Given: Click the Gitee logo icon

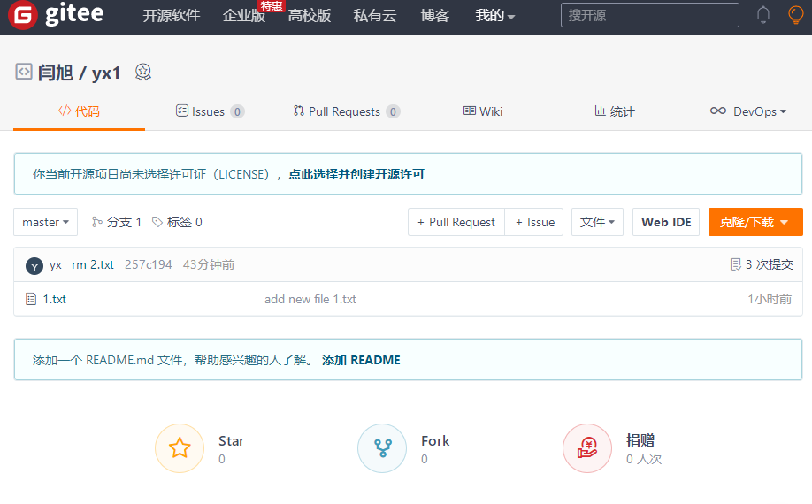Looking at the screenshot, I should click(x=22, y=14).
